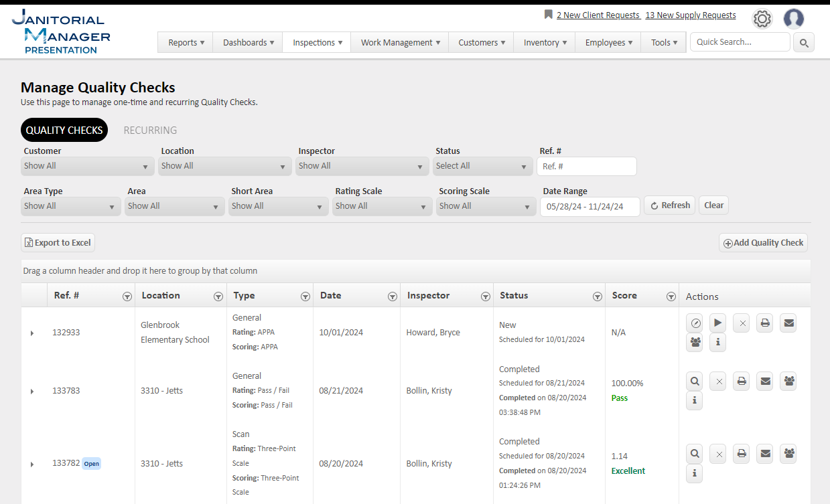
Task: Open filter for the Ref. # column
Action: 127,297
